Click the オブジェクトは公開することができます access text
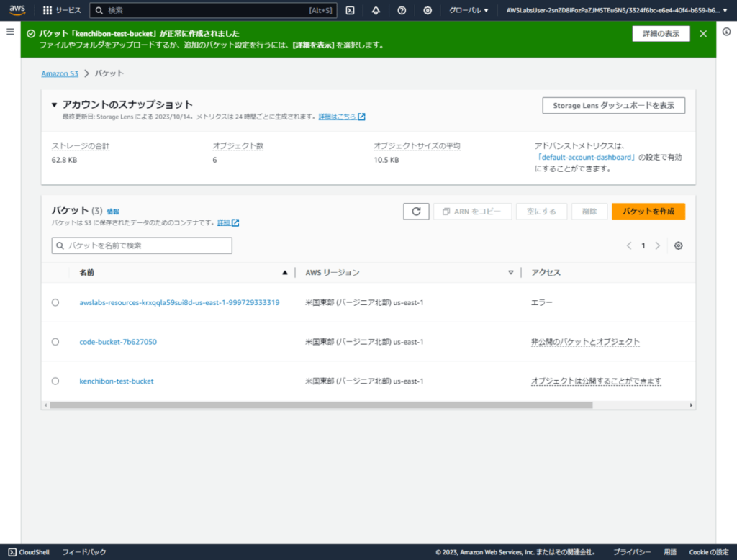This screenshot has width=737, height=560. click(x=596, y=381)
